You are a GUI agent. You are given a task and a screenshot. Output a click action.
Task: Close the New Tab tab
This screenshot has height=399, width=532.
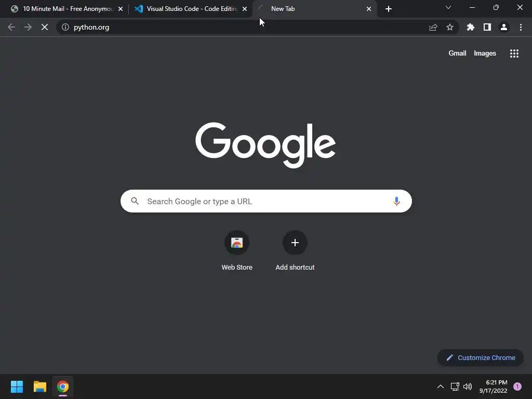(x=369, y=9)
